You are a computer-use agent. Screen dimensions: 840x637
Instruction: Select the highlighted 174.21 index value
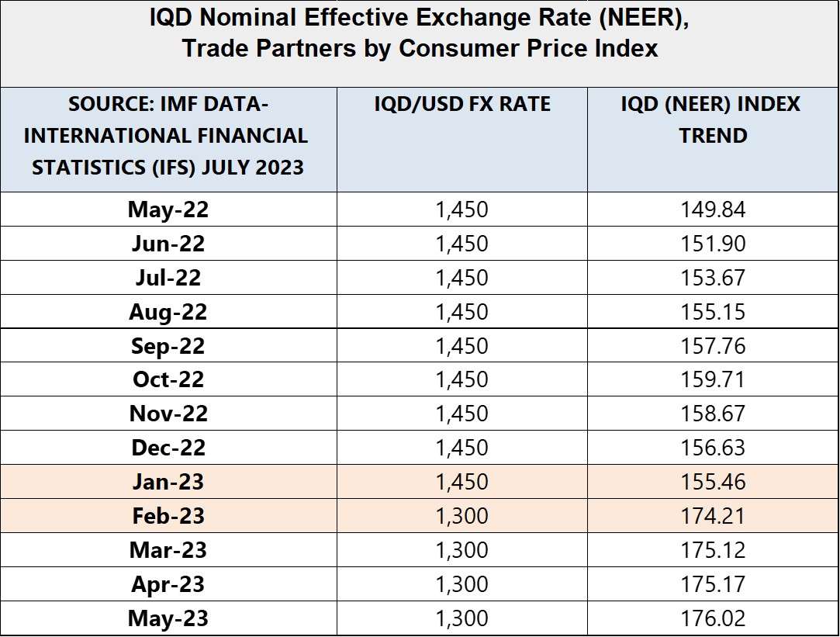(x=711, y=516)
